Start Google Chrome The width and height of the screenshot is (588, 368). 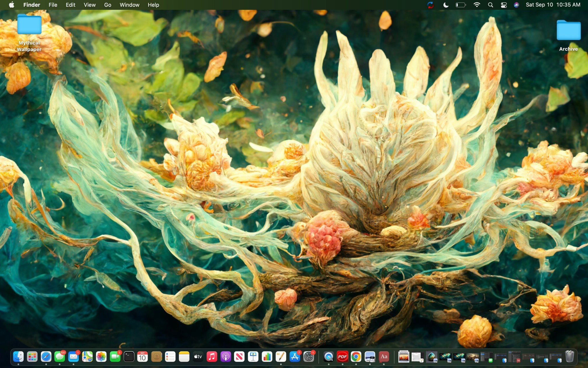point(356,356)
